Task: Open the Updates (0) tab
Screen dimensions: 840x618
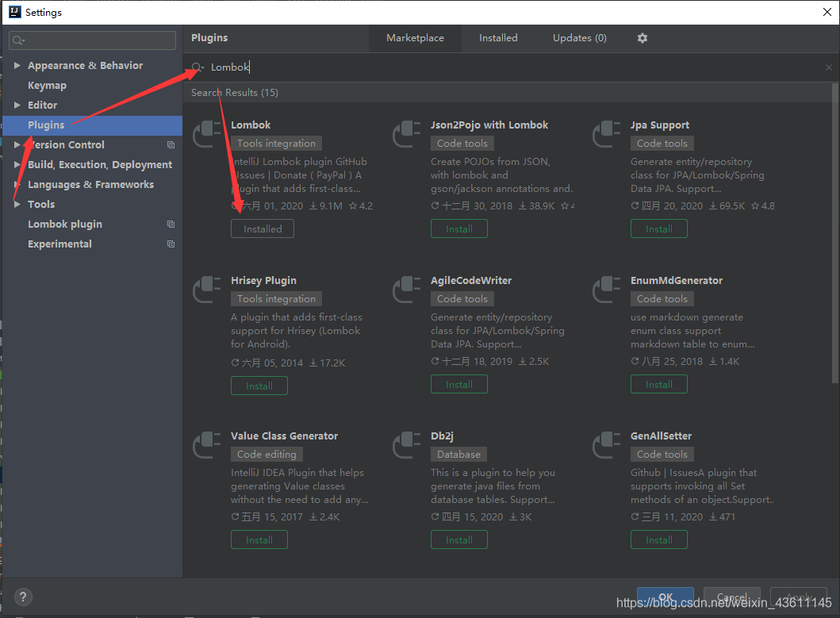Action: (x=580, y=38)
